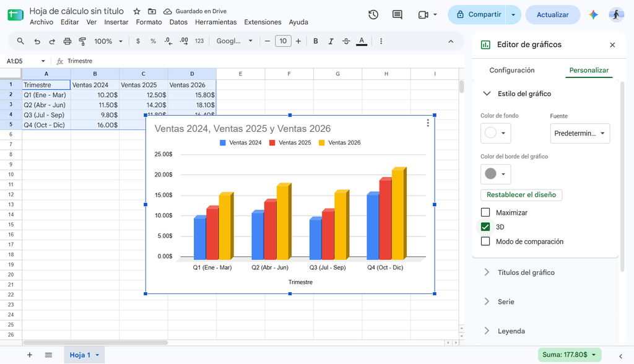Star the spreadsheet title
The width and height of the screenshot is (634, 364).
click(137, 11)
